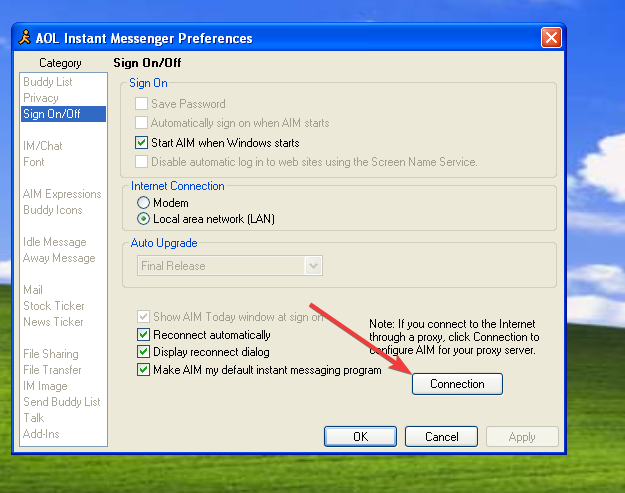
Task: Open the Privacy category
Action: pos(41,98)
